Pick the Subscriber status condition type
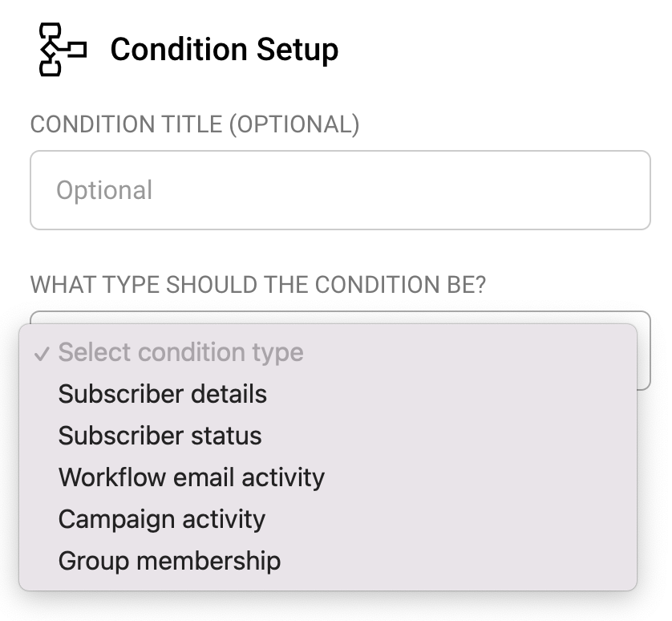The image size is (672, 621). [160, 436]
